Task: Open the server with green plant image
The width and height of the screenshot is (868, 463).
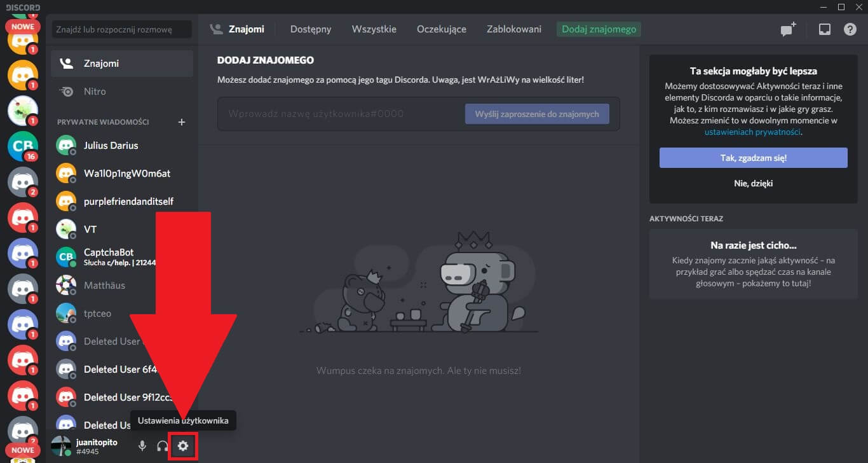Action: point(23,111)
